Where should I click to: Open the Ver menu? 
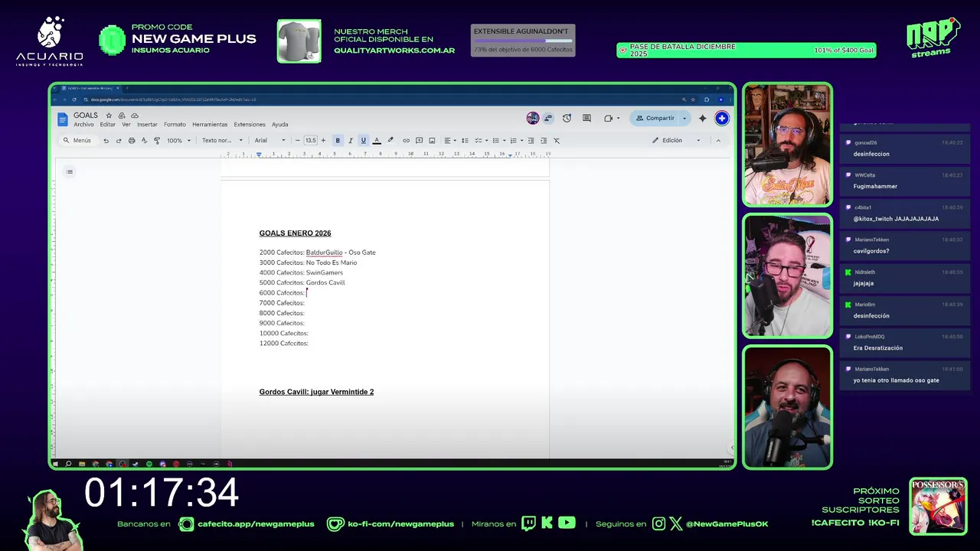pyautogui.click(x=126, y=125)
